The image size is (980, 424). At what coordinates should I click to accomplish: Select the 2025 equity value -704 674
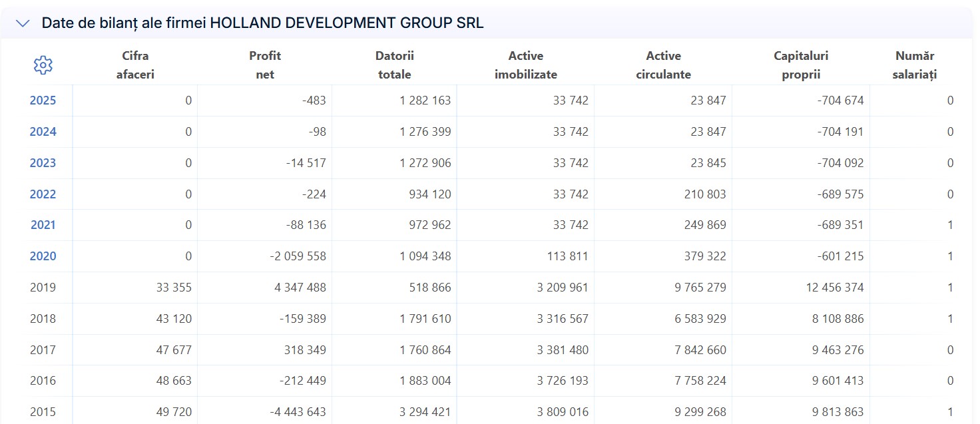tap(840, 101)
